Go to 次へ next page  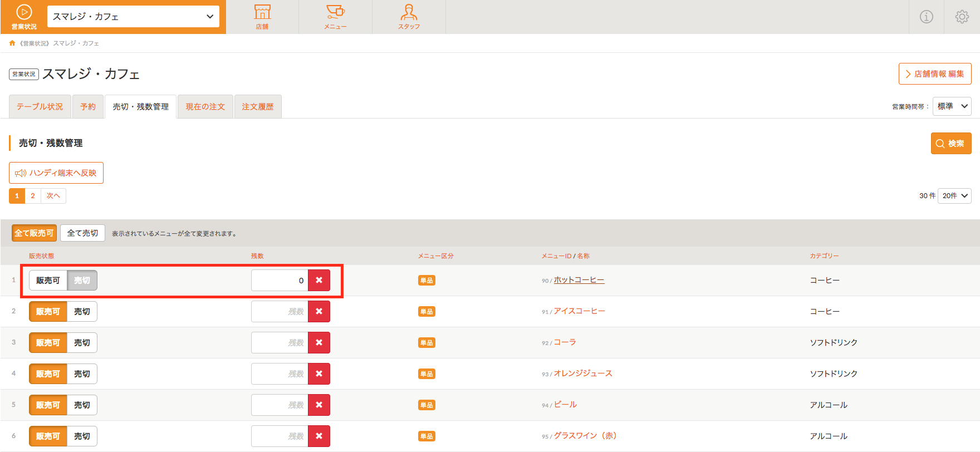[x=53, y=196]
